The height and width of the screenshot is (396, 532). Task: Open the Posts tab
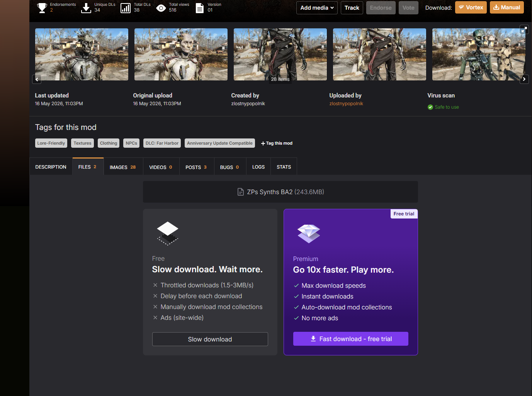196,167
